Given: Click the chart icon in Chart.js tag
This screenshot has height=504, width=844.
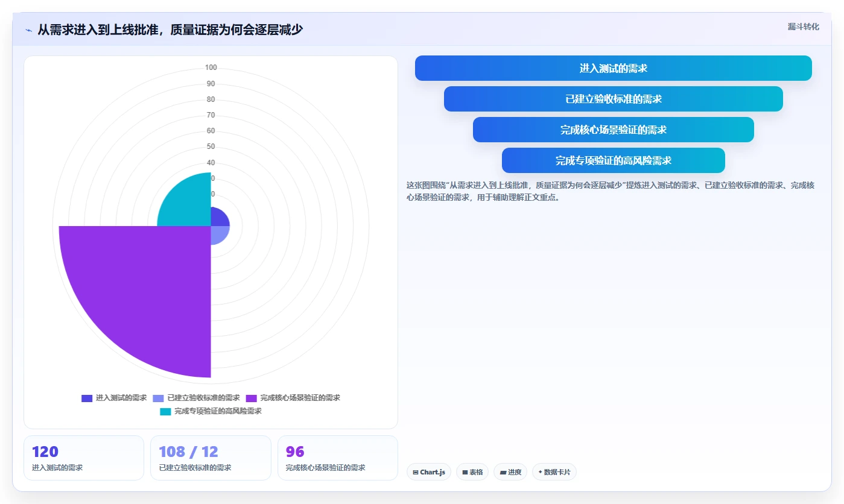Looking at the screenshot, I should [416, 472].
